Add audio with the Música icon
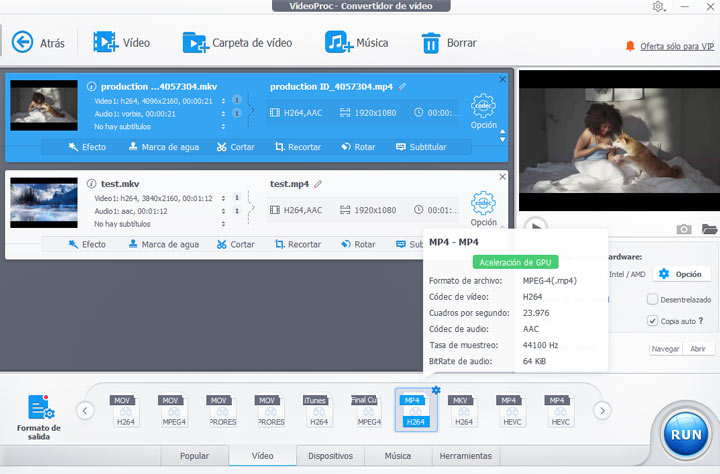The width and height of the screenshot is (720, 474). pos(339,42)
